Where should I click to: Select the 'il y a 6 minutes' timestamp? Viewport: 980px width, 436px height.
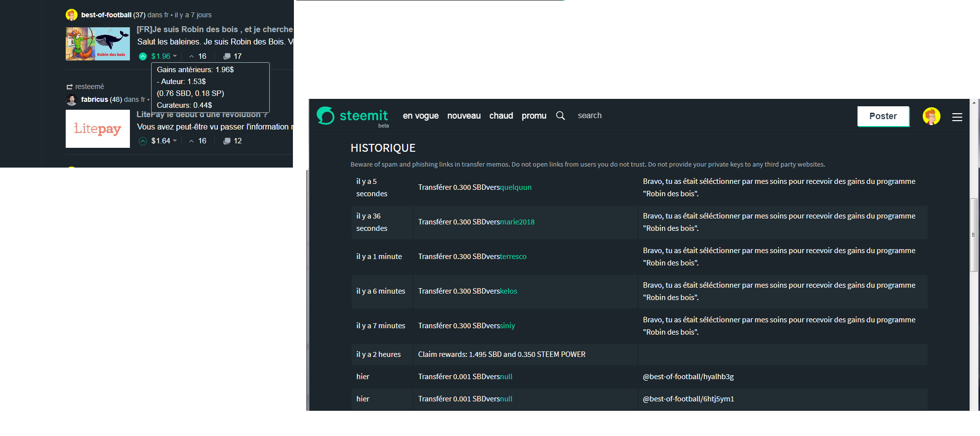[380, 291]
